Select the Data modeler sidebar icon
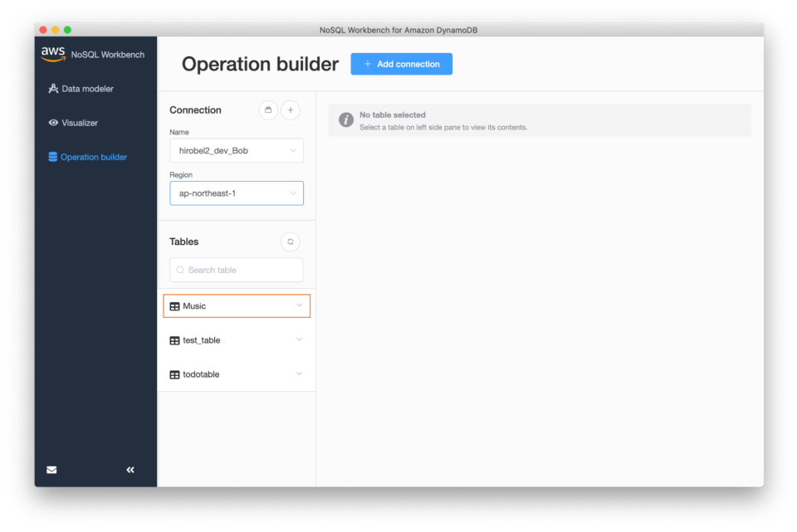This screenshot has width=797, height=532. pos(52,88)
